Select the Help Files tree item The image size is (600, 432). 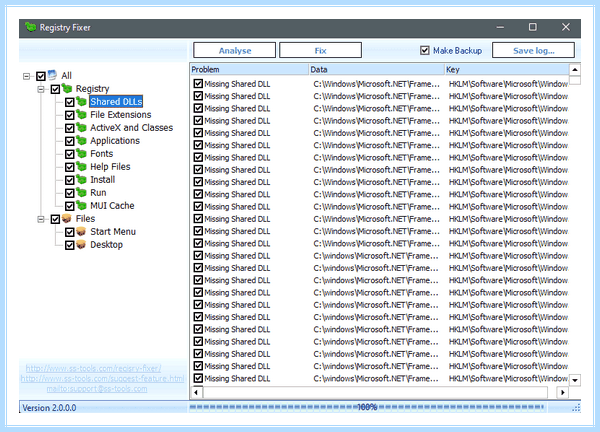110,166
